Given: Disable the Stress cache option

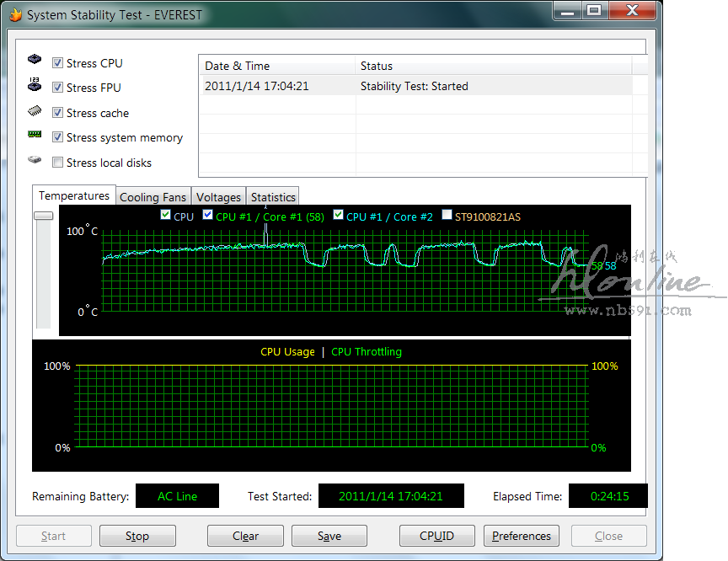Looking at the screenshot, I should point(57,112).
